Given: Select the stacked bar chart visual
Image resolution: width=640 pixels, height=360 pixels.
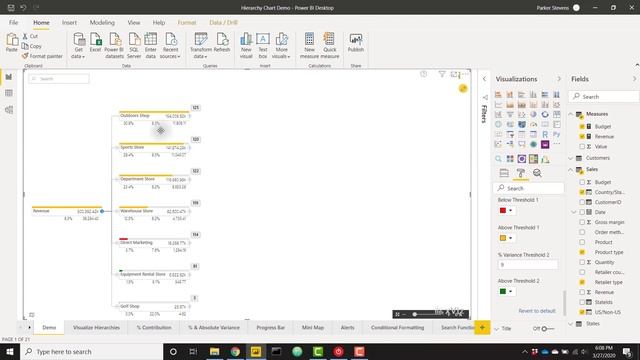Looking at the screenshot, I should [x=498, y=95].
